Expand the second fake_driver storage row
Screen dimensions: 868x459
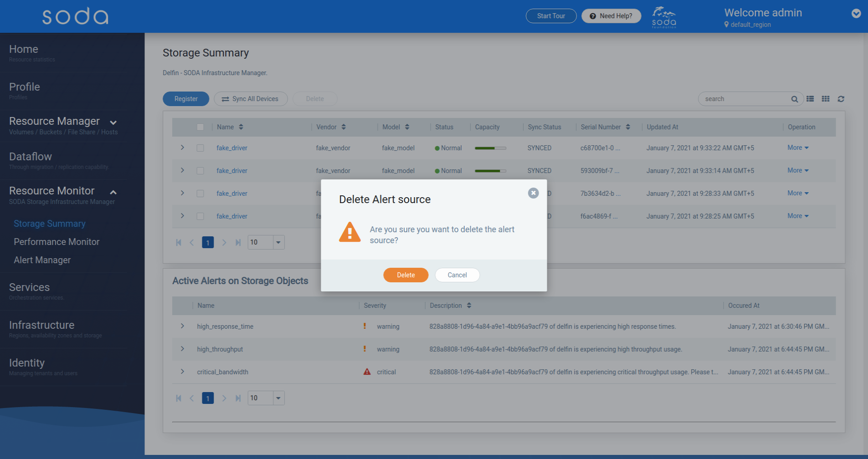click(182, 170)
